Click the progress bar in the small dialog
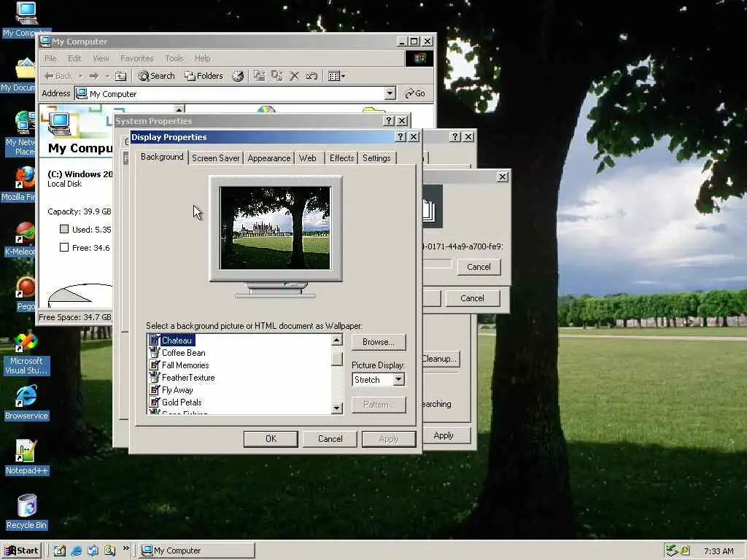The image size is (747, 560). point(437,263)
